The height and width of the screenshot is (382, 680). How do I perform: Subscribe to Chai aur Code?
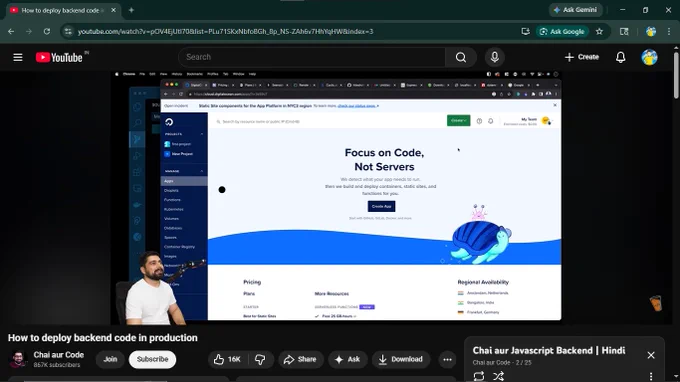click(152, 359)
